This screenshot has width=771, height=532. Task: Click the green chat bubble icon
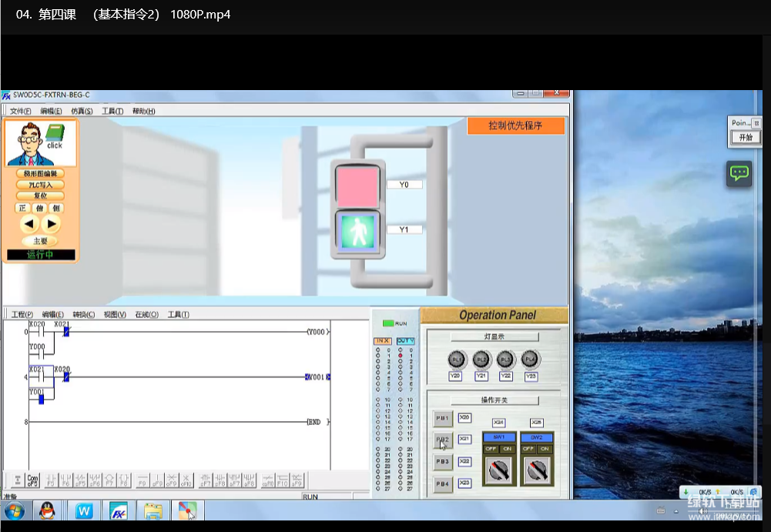tap(739, 173)
